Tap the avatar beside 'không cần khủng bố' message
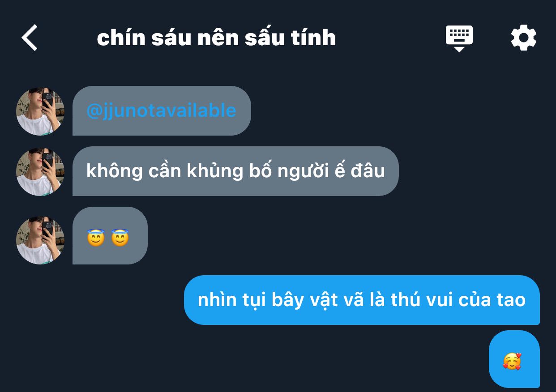The image size is (556, 392). (x=40, y=171)
